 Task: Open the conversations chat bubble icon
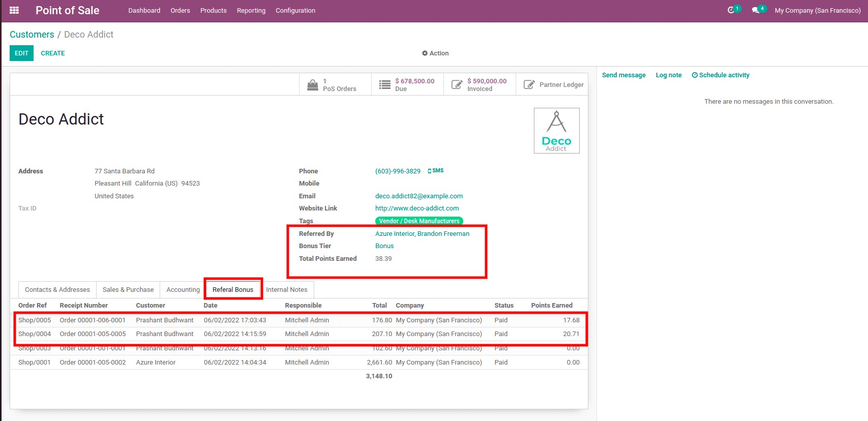[x=756, y=10]
